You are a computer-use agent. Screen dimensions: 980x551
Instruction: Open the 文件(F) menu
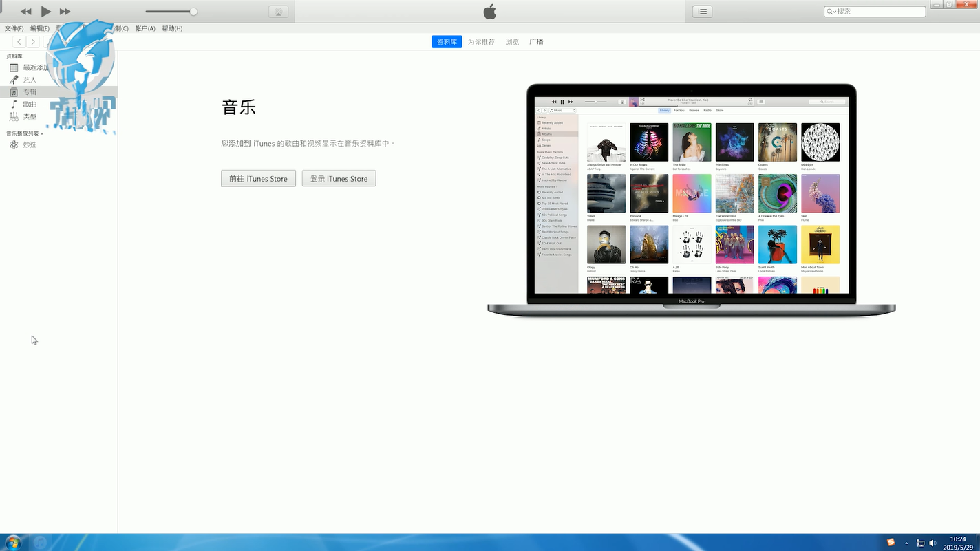(14, 28)
